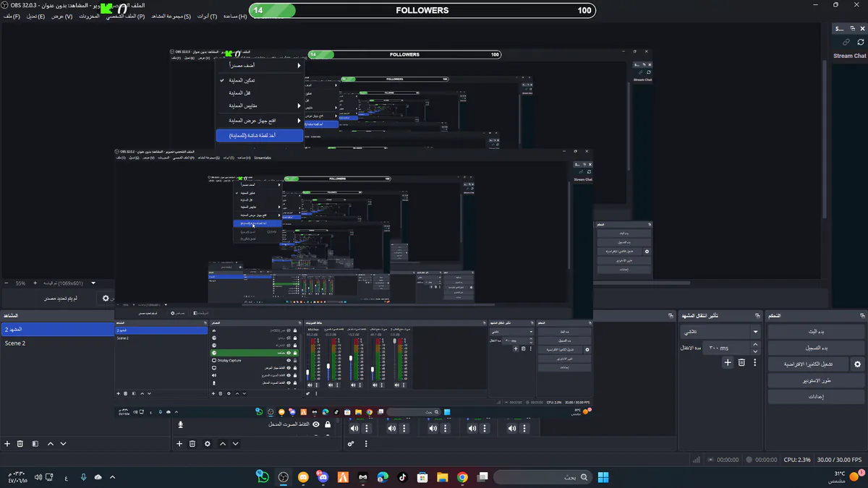Viewport: 868px width, 488px height.
Task: Click بدء البث start streaming button
Action: click(816, 331)
